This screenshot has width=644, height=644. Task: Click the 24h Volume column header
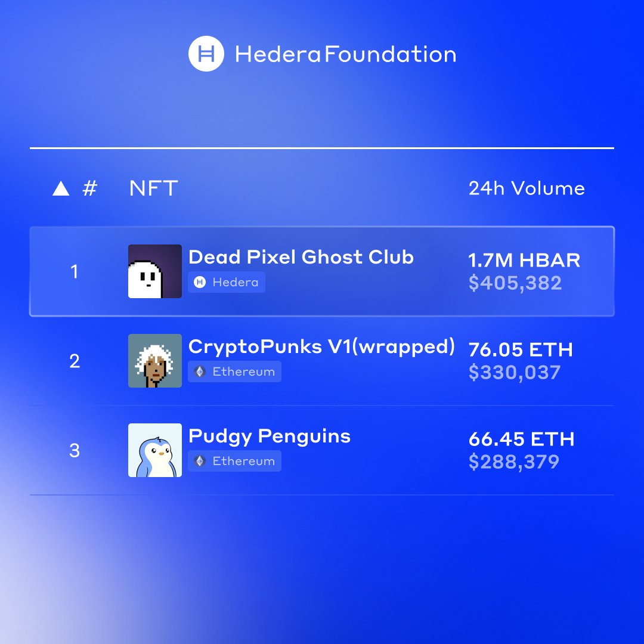pyautogui.click(x=527, y=188)
